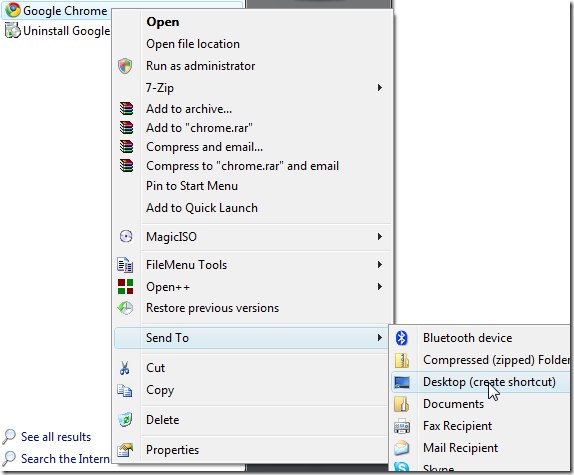Send to Compressed (zipped) Folder
This screenshot has height=475, width=574.
[x=481, y=360]
